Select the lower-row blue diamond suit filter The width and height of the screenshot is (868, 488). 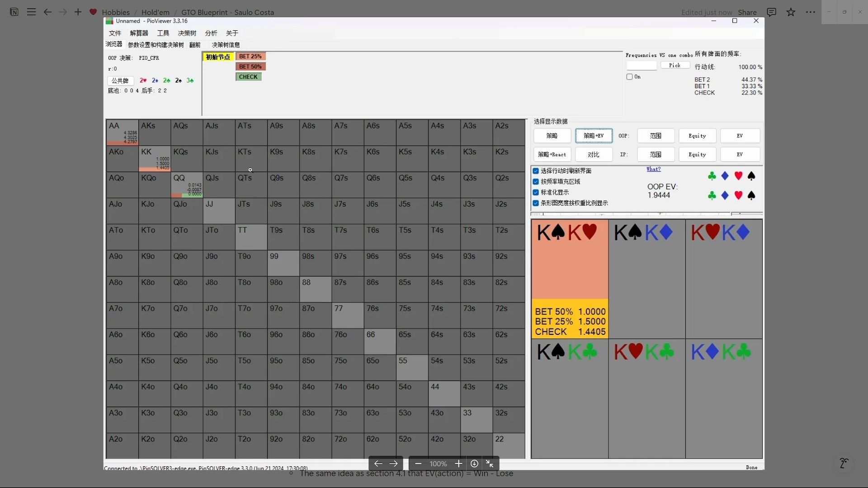pos(725,195)
